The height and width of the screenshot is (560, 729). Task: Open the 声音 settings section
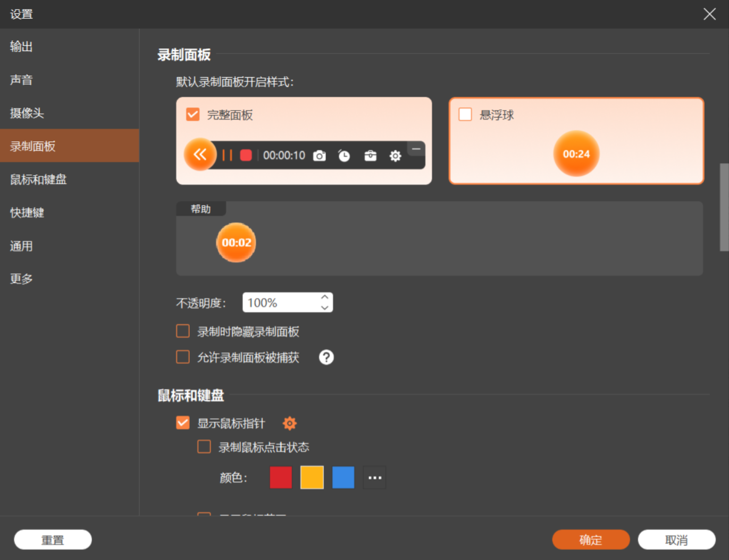(70, 80)
